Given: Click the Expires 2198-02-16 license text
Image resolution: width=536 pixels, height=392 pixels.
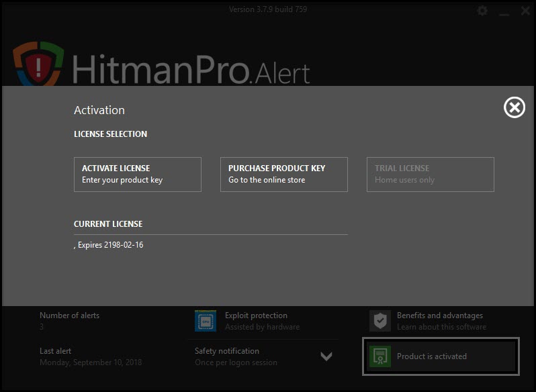Looking at the screenshot, I should pos(109,245).
